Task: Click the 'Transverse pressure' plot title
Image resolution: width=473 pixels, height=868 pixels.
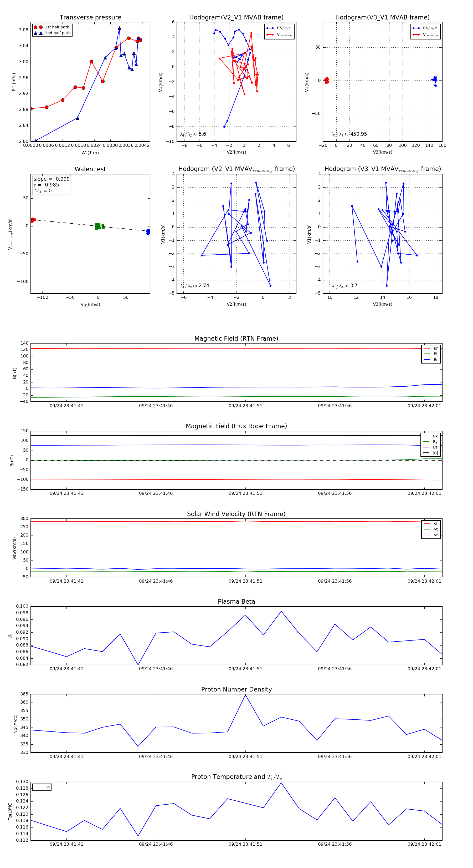Action: (x=90, y=18)
